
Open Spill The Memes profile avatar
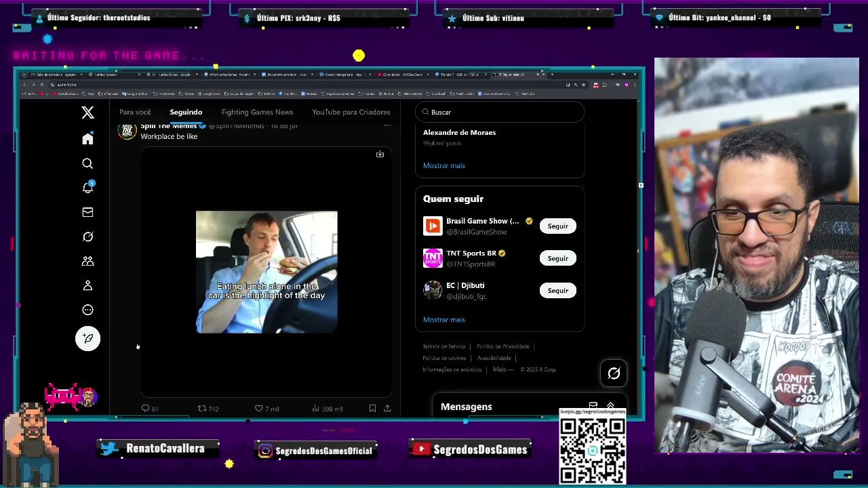click(127, 131)
